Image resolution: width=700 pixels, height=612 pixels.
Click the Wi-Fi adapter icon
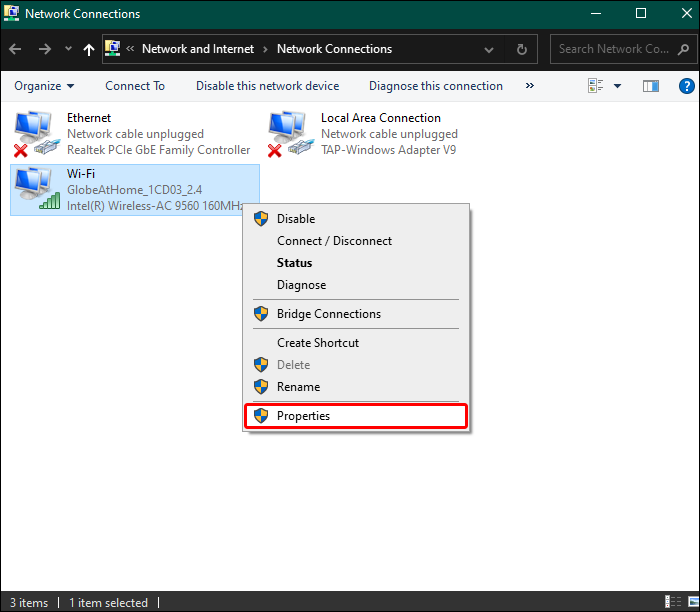pos(37,189)
